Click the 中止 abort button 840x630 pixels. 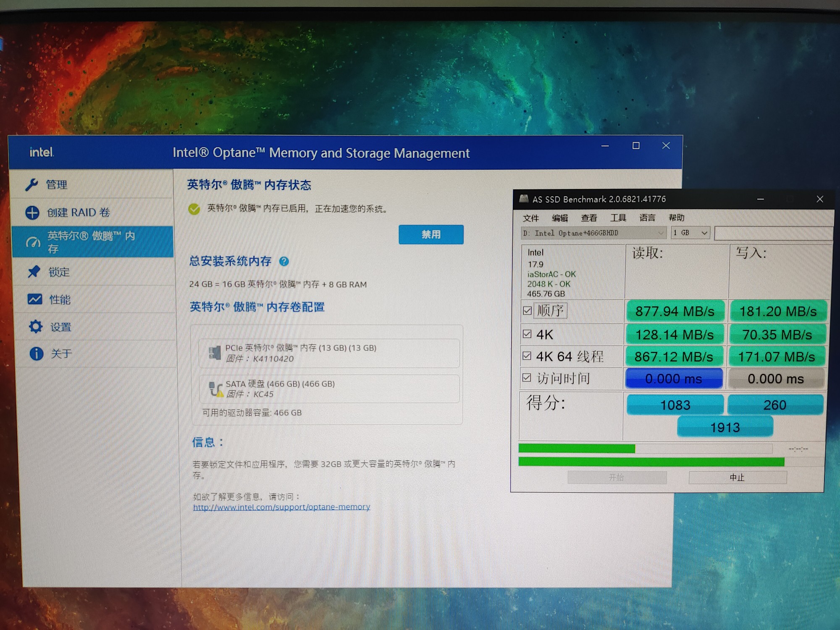tap(738, 478)
